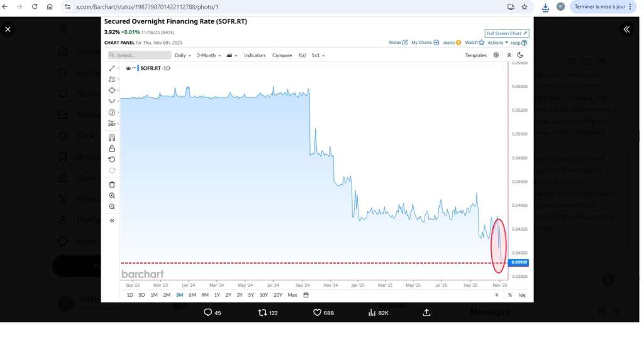Image resolution: width=644 pixels, height=342 pixels.
Task: Like the post via the heart icon
Action: coord(318,312)
